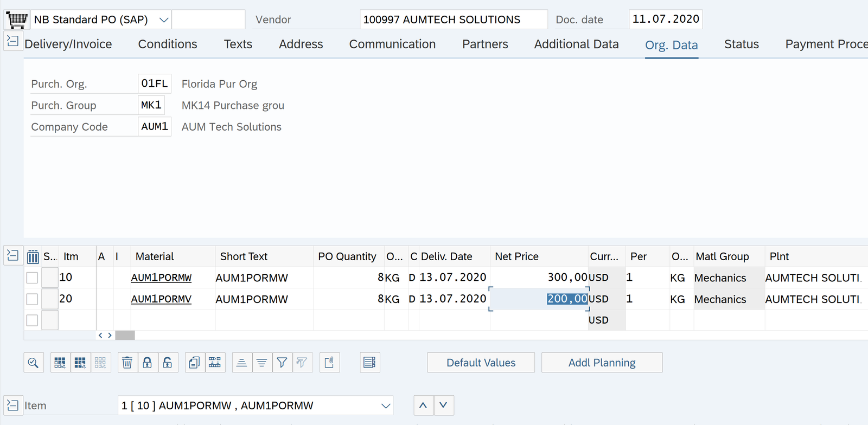Click the funnel set filter icon
Screen dimensions: 868x425
point(282,363)
